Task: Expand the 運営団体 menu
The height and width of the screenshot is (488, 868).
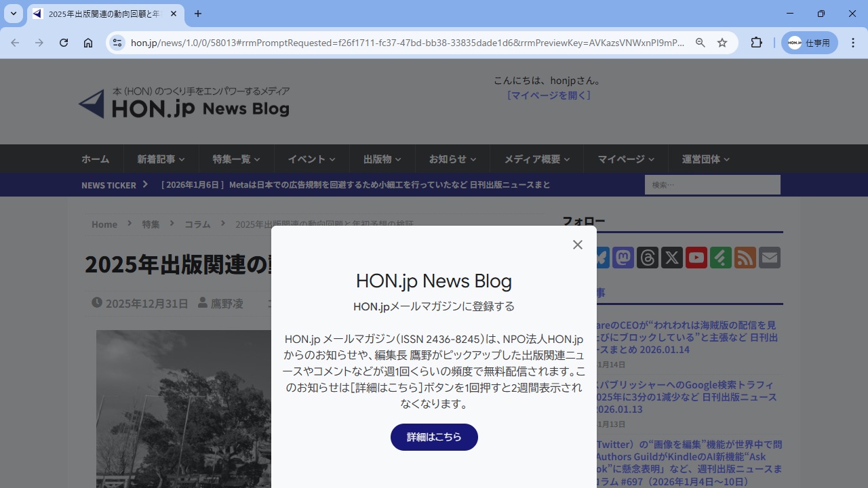Action: point(705,159)
